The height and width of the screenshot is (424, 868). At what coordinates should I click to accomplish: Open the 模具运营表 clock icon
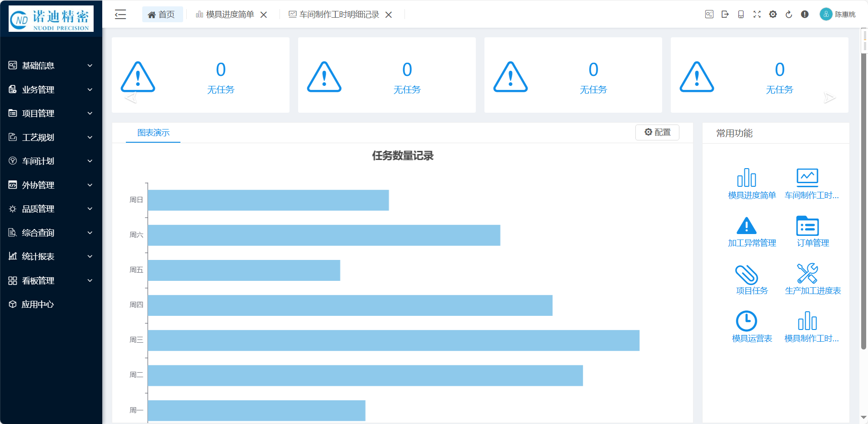[746, 321]
